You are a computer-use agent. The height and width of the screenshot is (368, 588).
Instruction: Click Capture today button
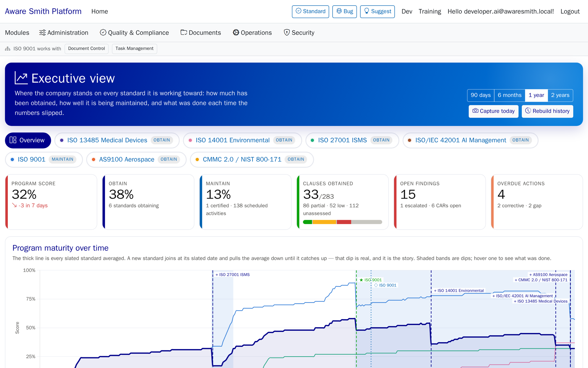coord(493,111)
